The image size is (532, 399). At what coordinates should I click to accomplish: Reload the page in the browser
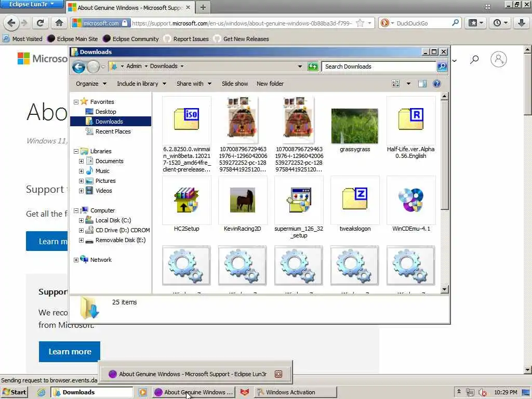40,23
